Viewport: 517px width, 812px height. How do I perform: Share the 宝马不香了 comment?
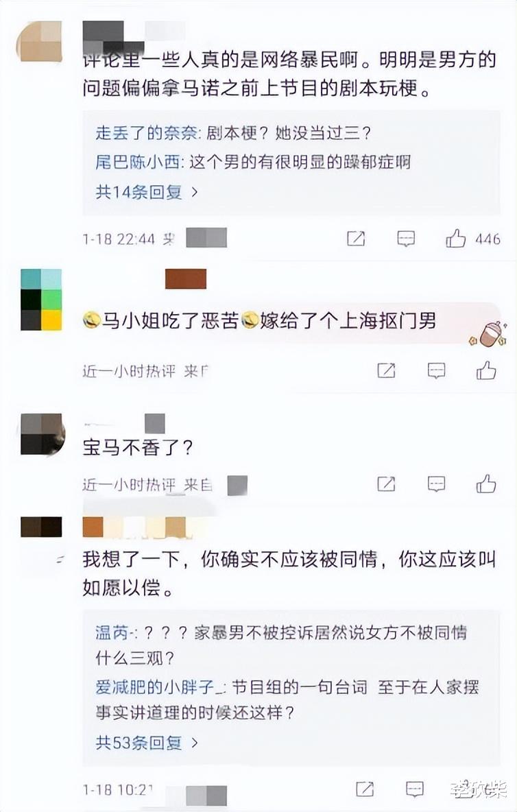387,484
